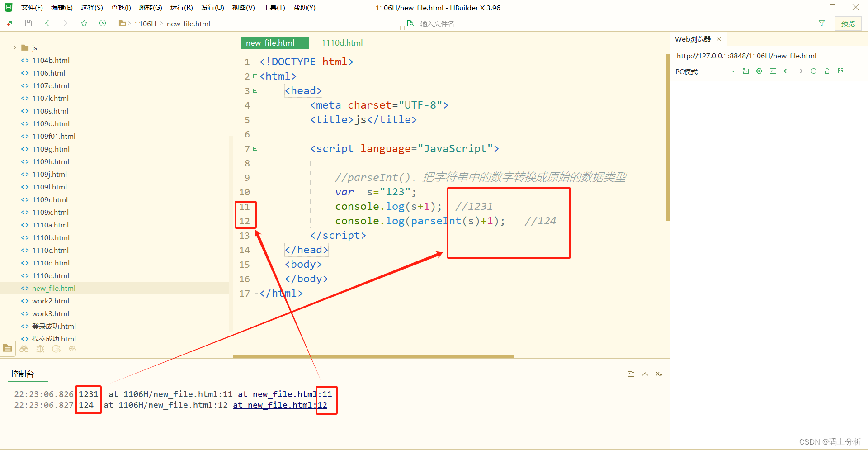Follow the new_file.html:12 console link
This screenshot has width=868, height=450.
pyautogui.click(x=280, y=405)
